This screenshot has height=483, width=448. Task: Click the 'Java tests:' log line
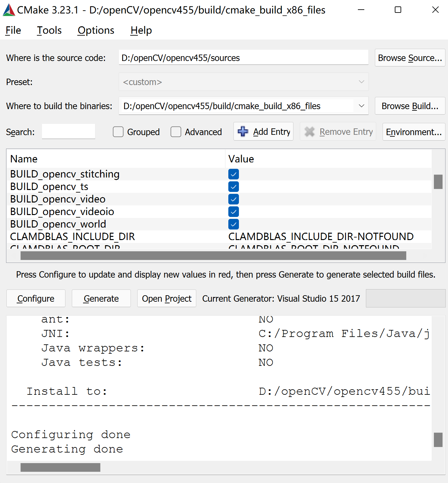tap(82, 363)
